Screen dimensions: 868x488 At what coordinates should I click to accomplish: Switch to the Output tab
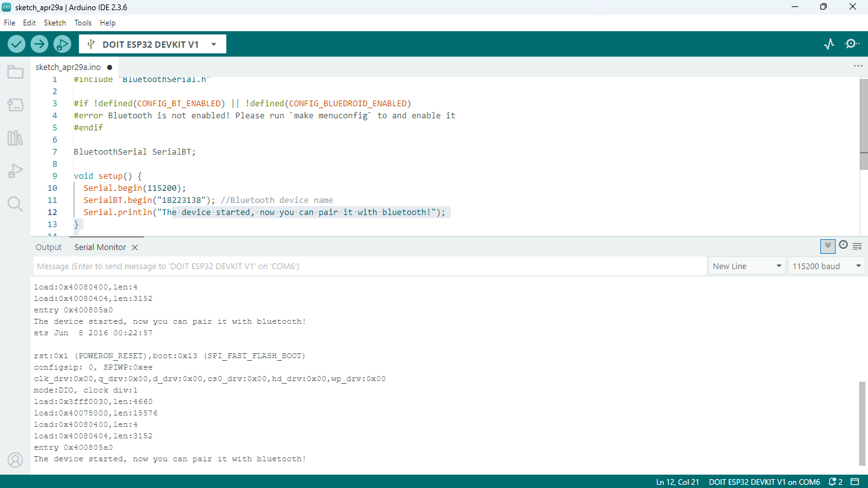(x=49, y=247)
